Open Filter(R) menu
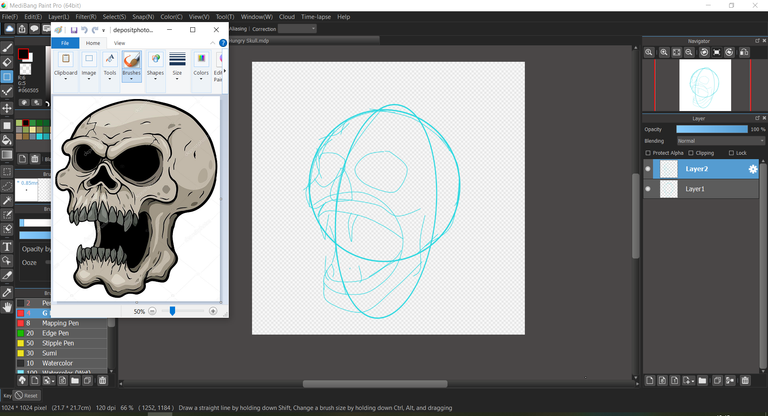Screen dimensions: 768x416 (x=86, y=17)
